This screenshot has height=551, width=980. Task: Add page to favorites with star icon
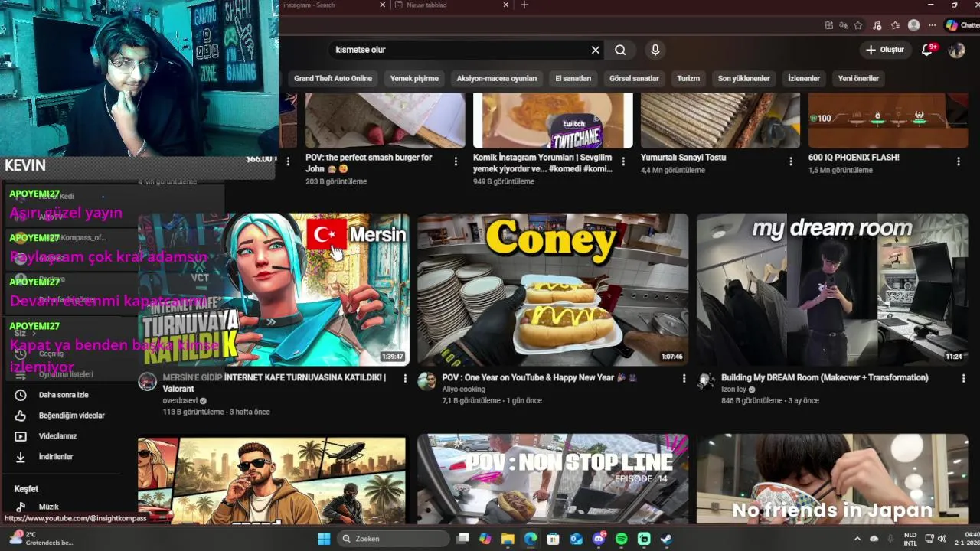pos(858,25)
